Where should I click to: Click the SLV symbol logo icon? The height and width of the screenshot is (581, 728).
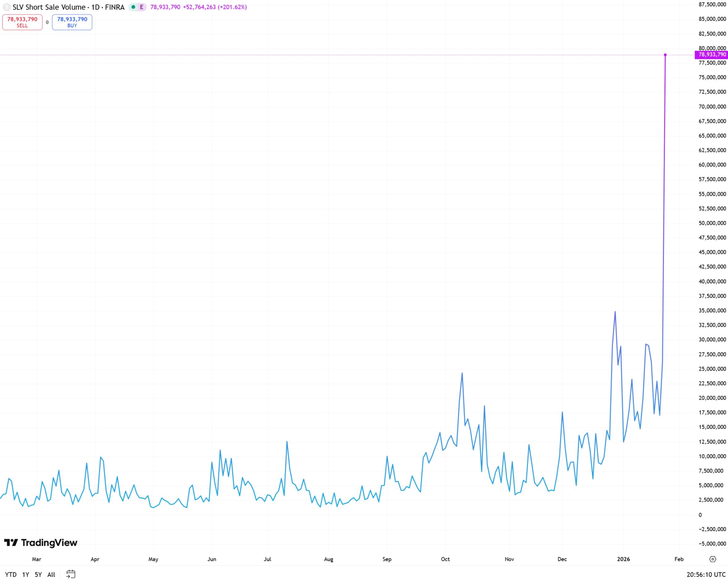6,7
